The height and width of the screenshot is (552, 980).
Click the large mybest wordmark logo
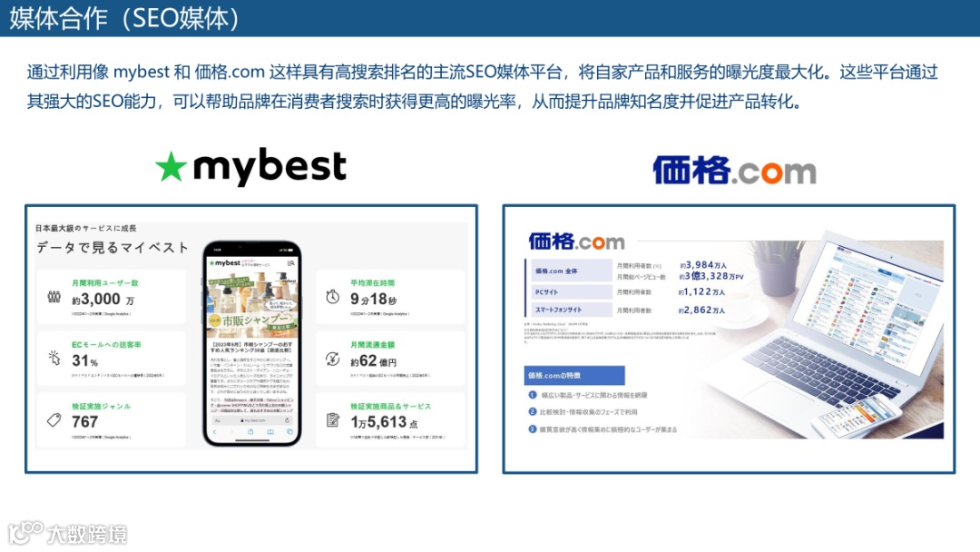coord(269,167)
